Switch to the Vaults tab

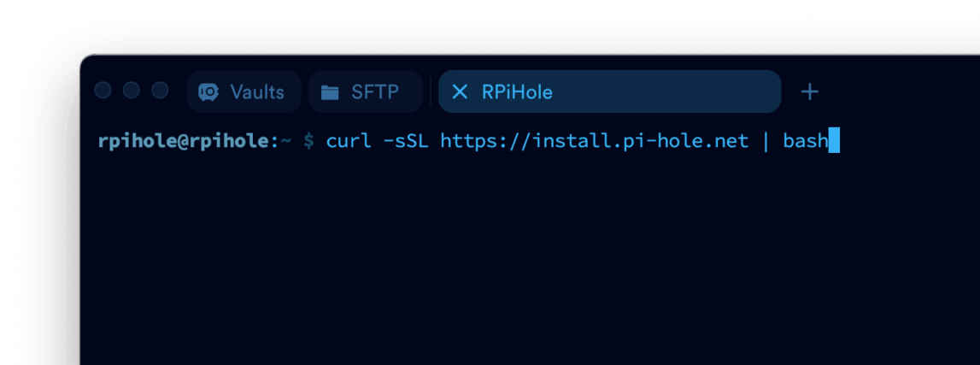pyautogui.click(x=244, y=91)
